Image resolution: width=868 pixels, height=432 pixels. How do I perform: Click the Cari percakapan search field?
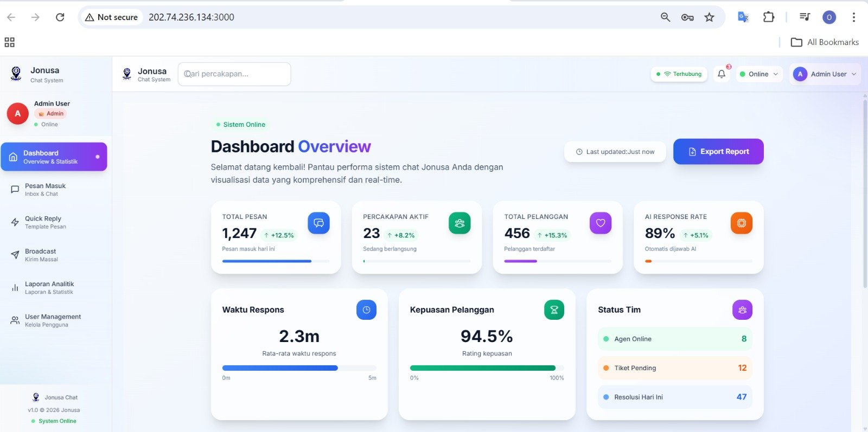(234, 74)
